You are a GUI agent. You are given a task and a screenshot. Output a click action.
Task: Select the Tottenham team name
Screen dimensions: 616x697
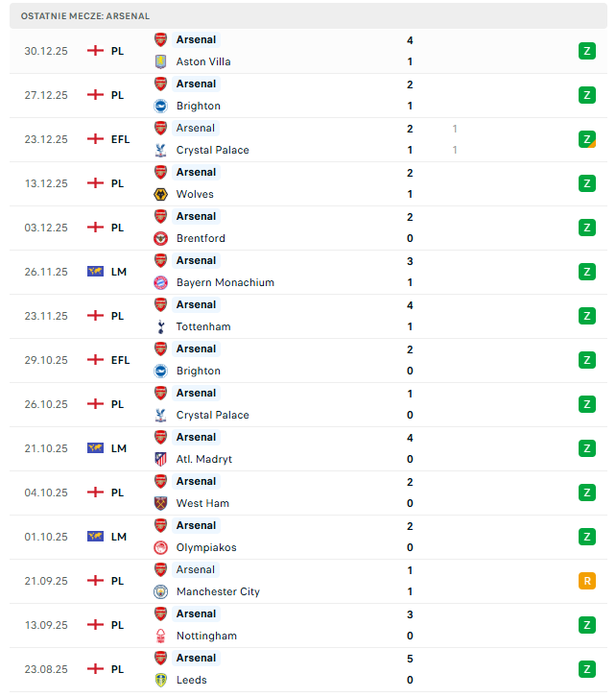(203, 326)
